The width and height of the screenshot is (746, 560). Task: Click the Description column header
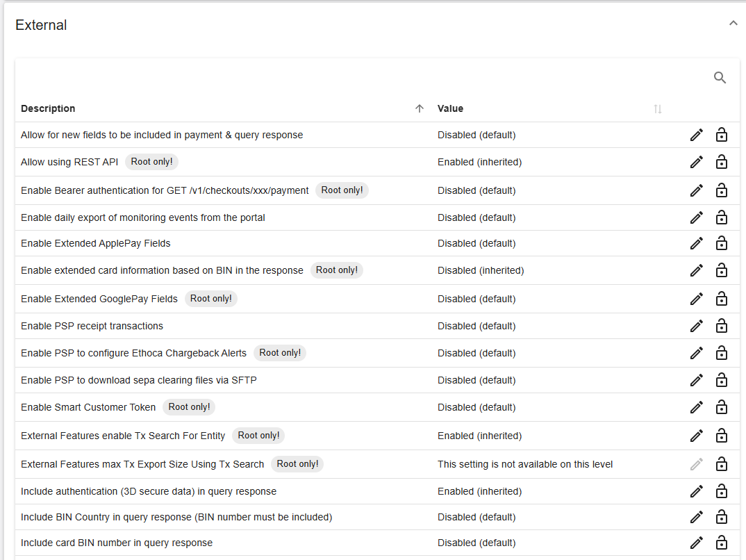coord(48,108)
